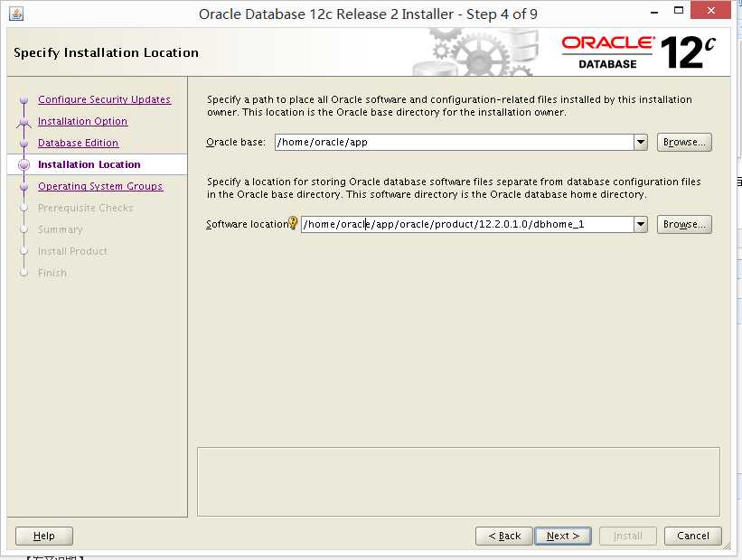742x560 pixels.
Task: Proceed with the Next button
Action: 563,536
